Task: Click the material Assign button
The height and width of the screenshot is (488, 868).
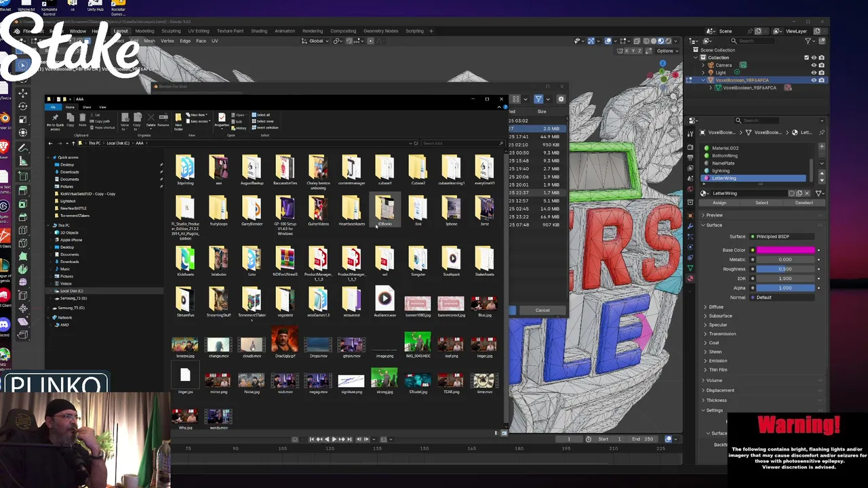Action: coord(719,203)
